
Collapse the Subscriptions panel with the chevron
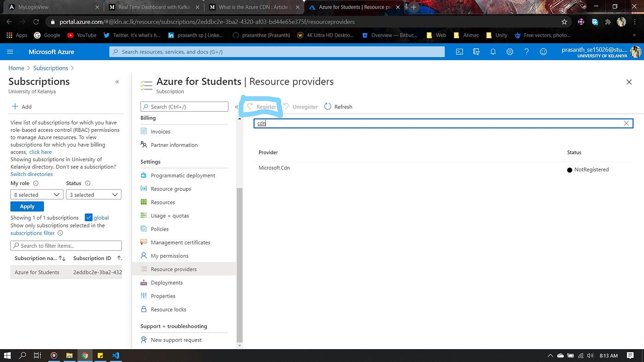point(117,82)
